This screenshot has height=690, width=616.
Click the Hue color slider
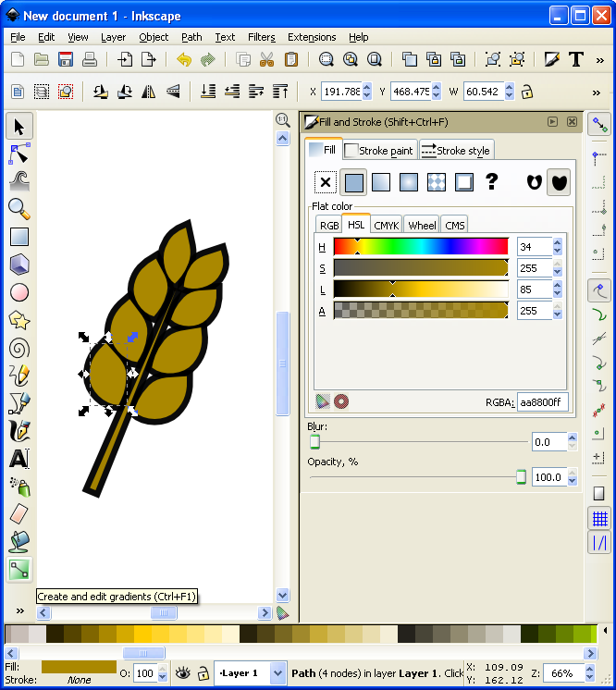(421, 247)
